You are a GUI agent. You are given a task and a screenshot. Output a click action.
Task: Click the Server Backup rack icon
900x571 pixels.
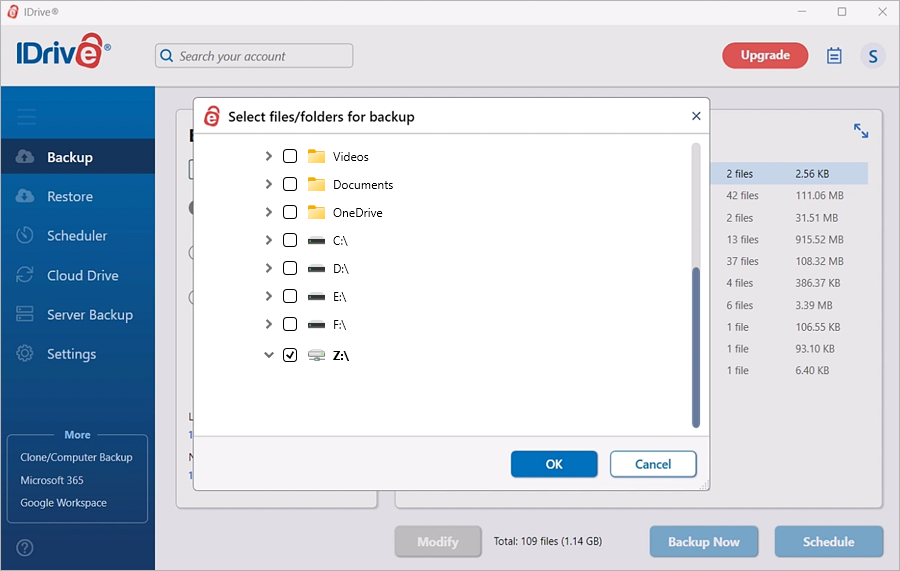(25, 314)
